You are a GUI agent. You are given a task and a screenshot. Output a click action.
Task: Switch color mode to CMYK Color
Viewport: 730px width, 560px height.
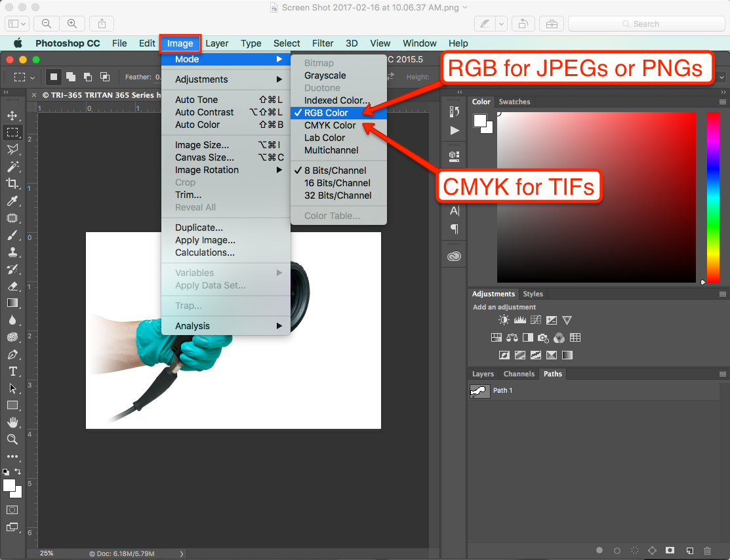pos(330,125)
